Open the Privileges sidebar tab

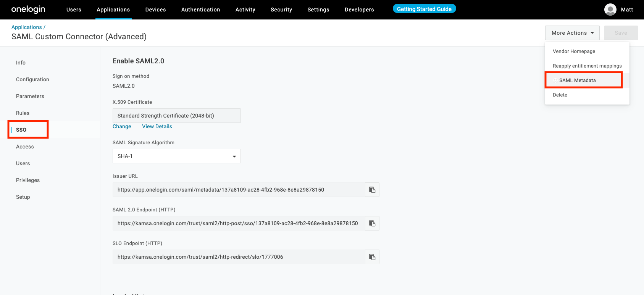pos(28,180)
